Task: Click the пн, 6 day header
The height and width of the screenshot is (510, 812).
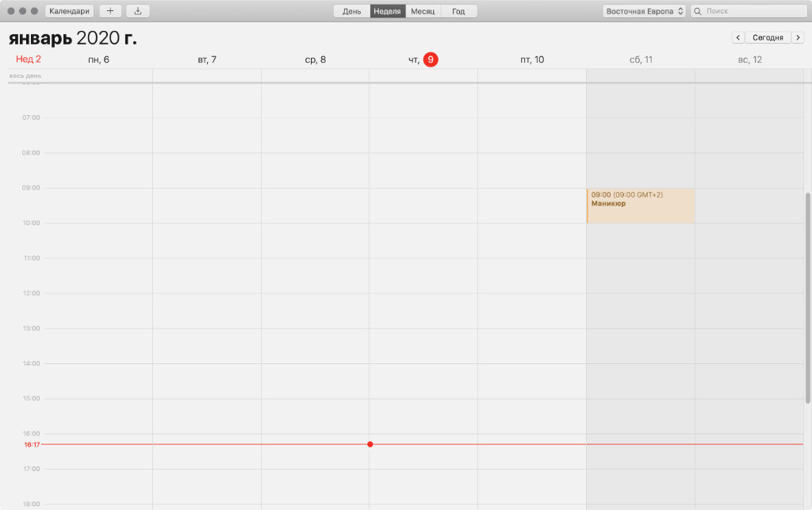Action: click(x=98, y=59)
